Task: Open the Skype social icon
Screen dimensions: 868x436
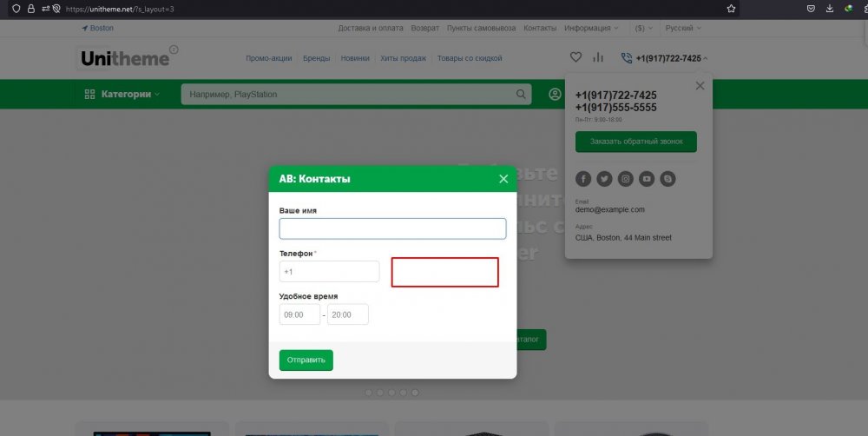Action: click(667, 179)
